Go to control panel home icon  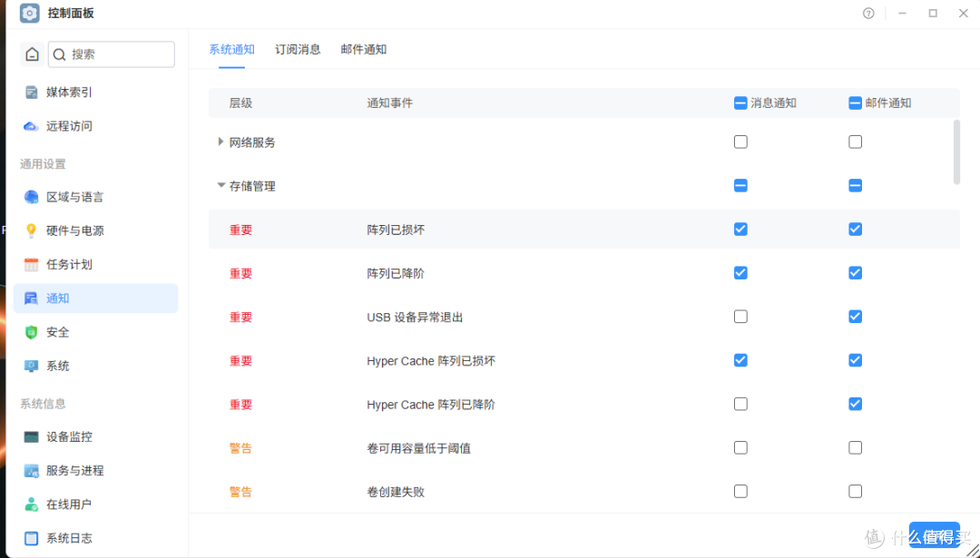pos(32,54)
